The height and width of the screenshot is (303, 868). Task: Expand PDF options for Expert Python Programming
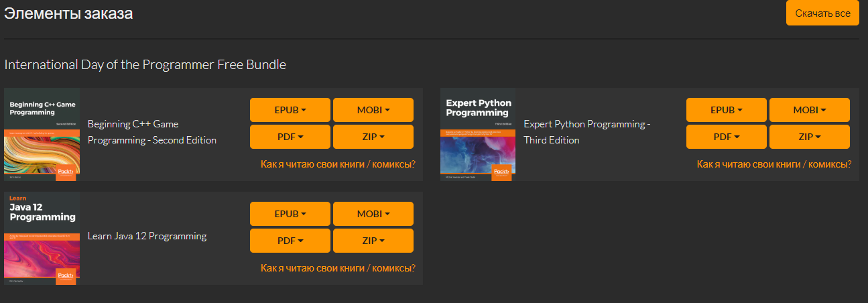tap(727, 137)
